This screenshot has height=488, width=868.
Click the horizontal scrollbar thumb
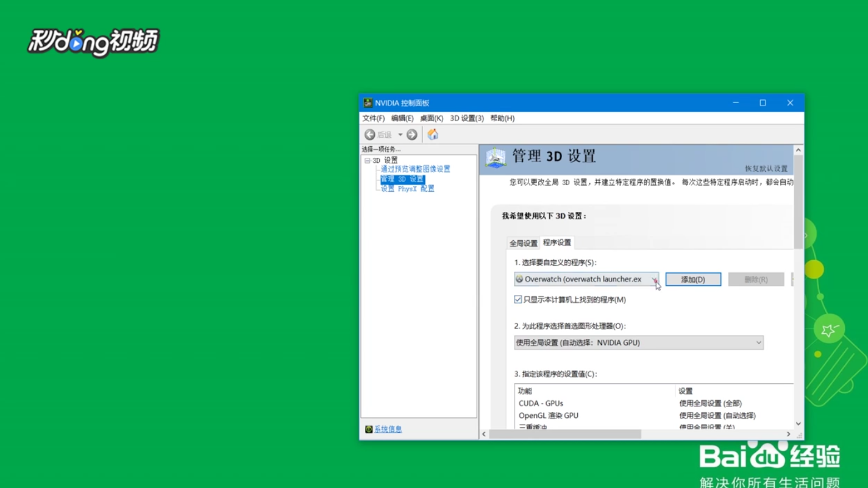(565, 434)
